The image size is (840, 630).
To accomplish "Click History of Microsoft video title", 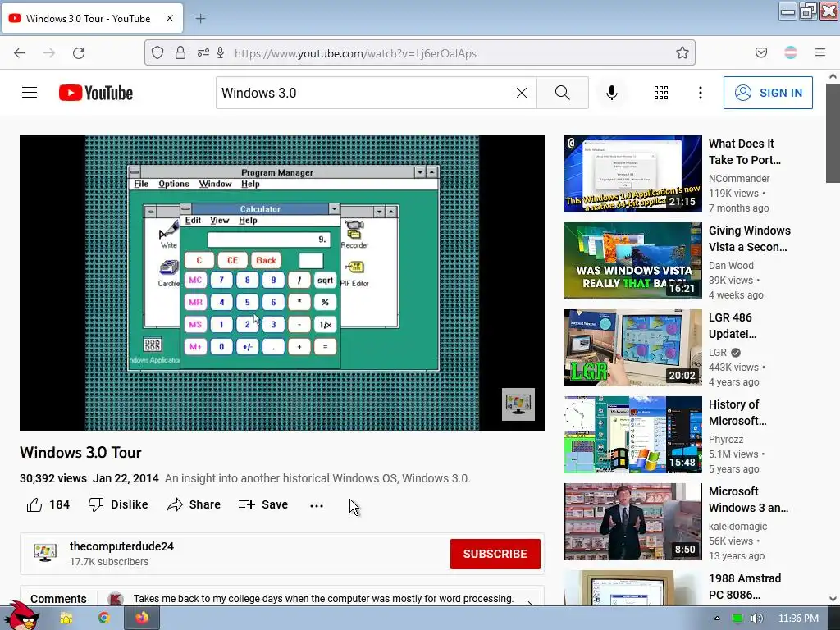I will coord(737,413).
